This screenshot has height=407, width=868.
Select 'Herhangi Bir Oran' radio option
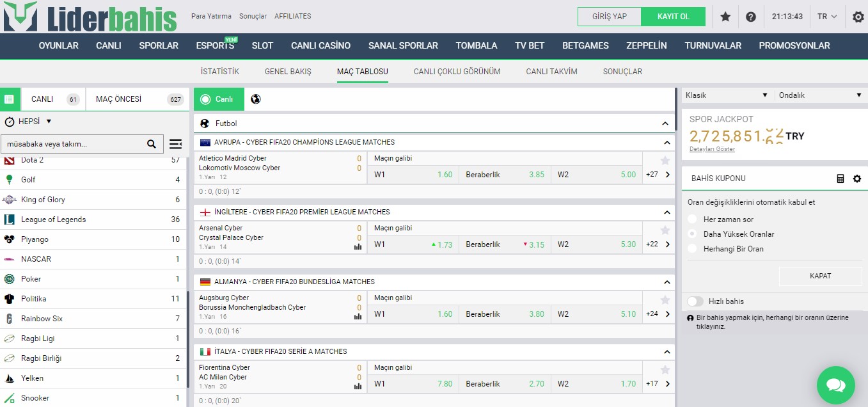[692, 249]
